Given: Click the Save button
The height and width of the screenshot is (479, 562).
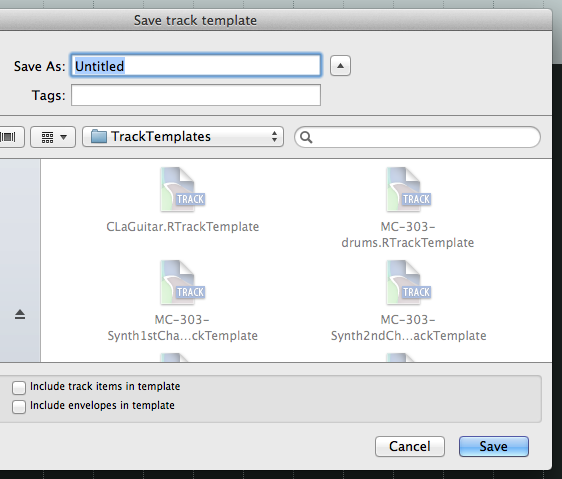Looking at the screenshot, I should pyautogui.click(x=494, y=446).
